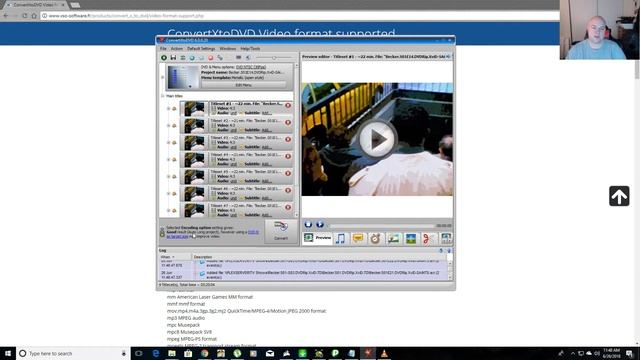Expand the Titleset #3 tree node
This screenshot has height=360, width=640.
(x=168, y=143)
